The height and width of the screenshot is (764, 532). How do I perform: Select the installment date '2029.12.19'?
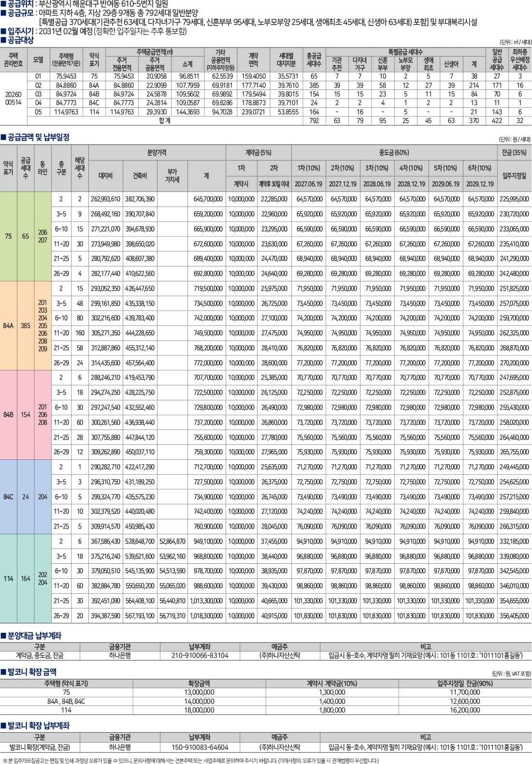480,184
